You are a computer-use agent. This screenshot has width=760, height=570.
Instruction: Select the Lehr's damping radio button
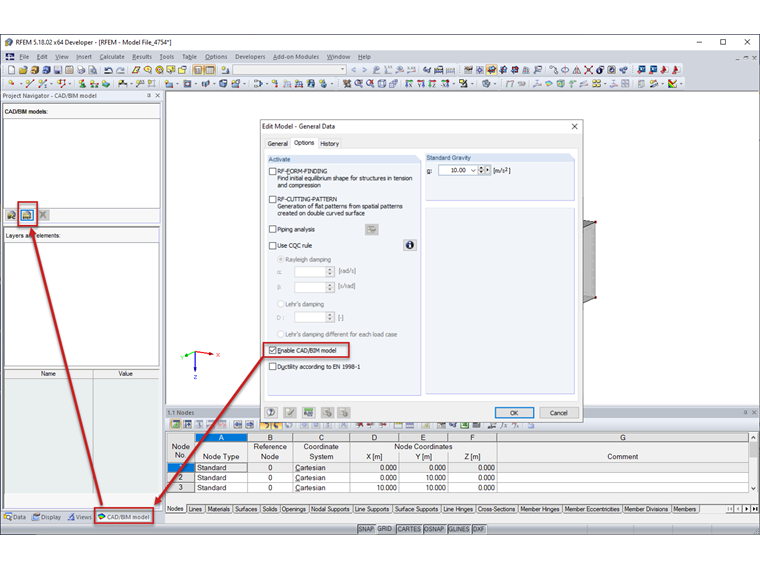(280, 304)
